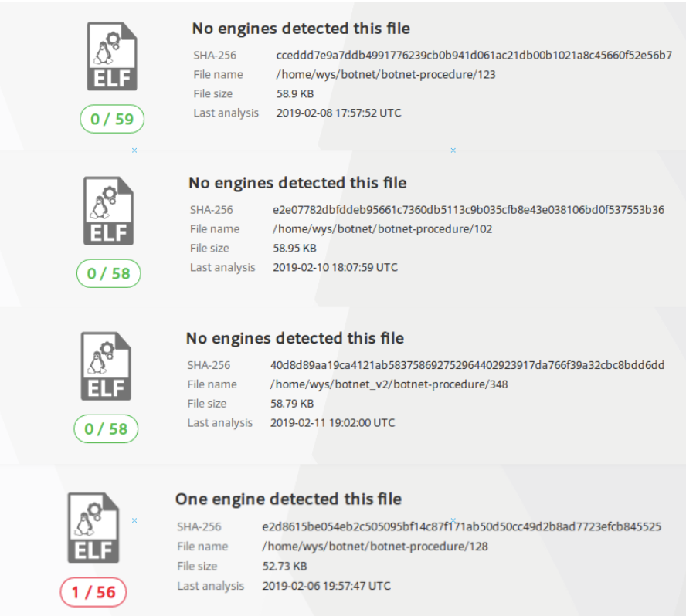Click the 2019-02-11 19:02:00 UTC analysis timestamp
The image size is (686, 616).
tap(332, 422)
